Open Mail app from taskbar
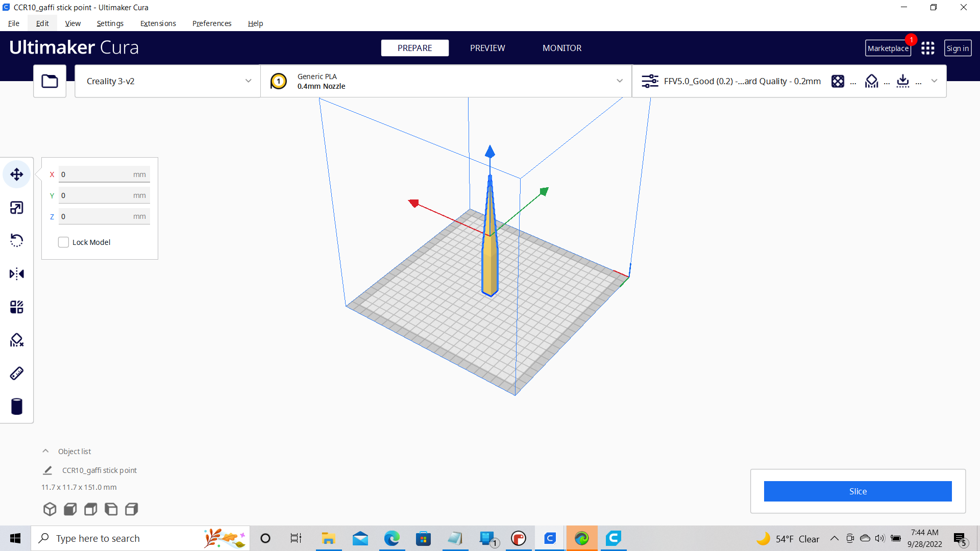The width and height of the screenshot is (980, 551). pyautogui.click(x=360, y=538)
